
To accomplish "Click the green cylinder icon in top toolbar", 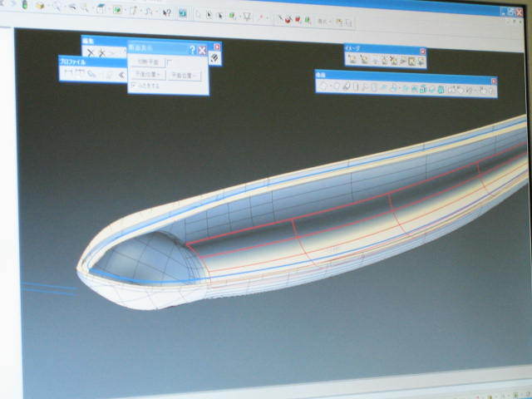I will 24,4.
